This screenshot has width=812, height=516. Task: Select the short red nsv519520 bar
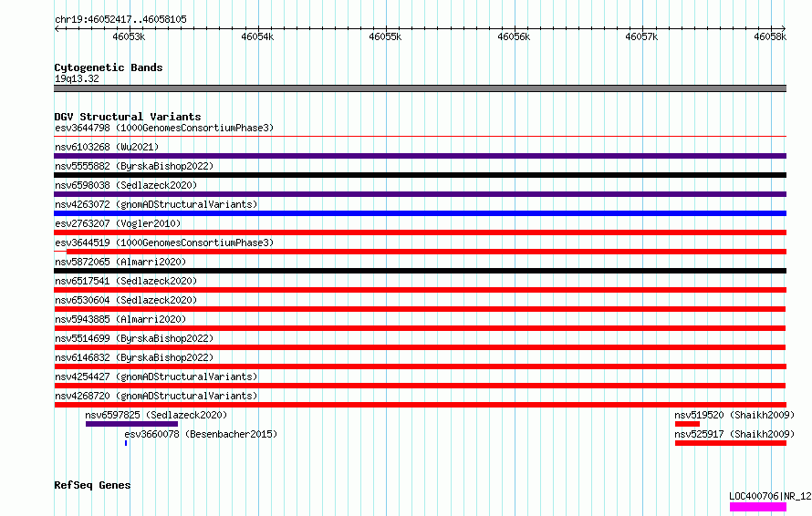[x=687, y=424]
